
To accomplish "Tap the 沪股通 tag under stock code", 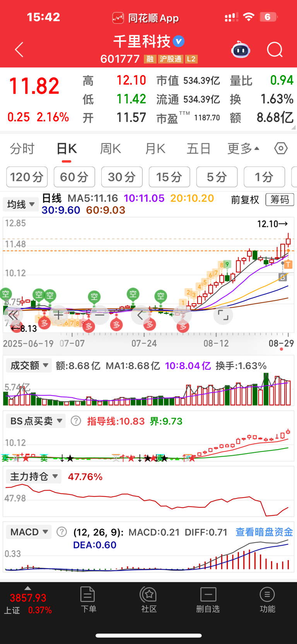I will coord(171,59).
